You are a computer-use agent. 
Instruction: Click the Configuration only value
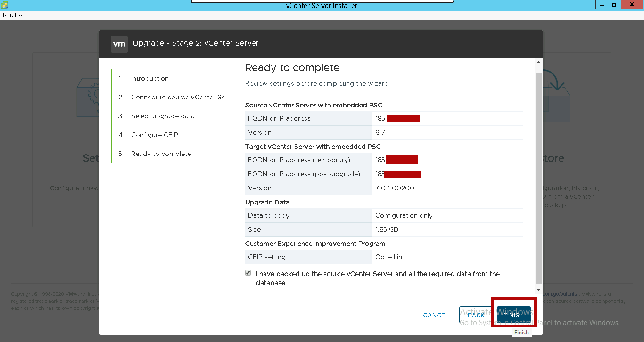404,215
